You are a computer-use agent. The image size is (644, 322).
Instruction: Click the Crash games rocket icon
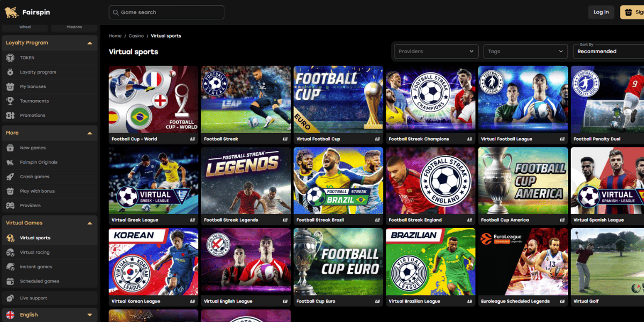click(x=10, y=177)
